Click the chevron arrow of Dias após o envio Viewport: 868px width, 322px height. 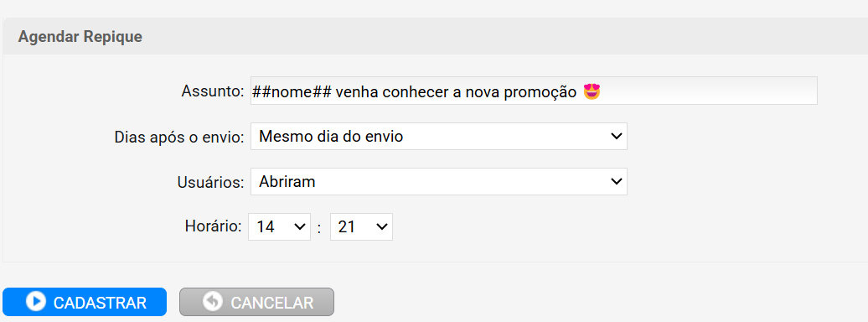pos(616,137)
